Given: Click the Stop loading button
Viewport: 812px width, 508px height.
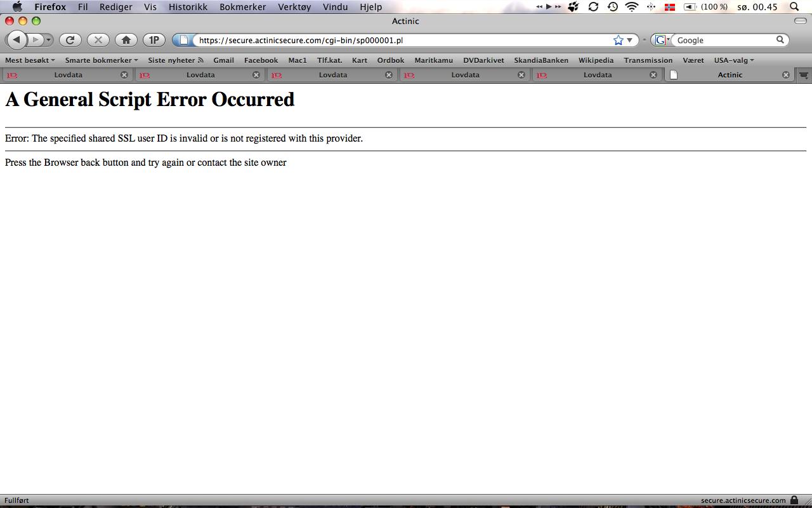Looking at the screenshot, I should (98, 40).
